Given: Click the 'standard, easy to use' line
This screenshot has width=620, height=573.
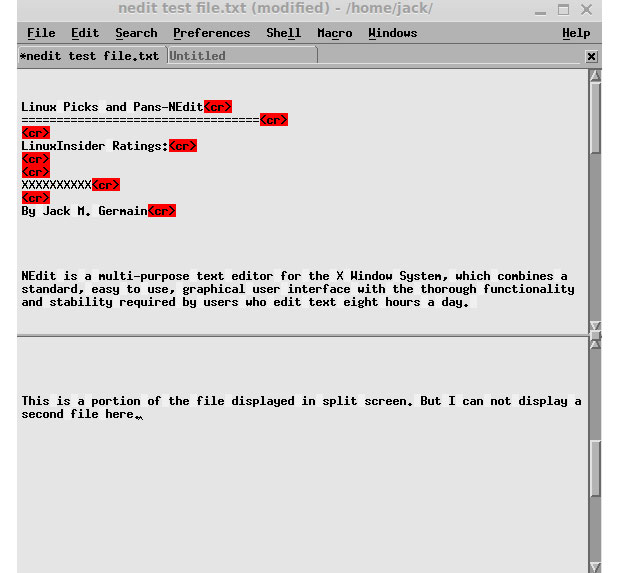Looking at the screenshot, I should [298, 289].
